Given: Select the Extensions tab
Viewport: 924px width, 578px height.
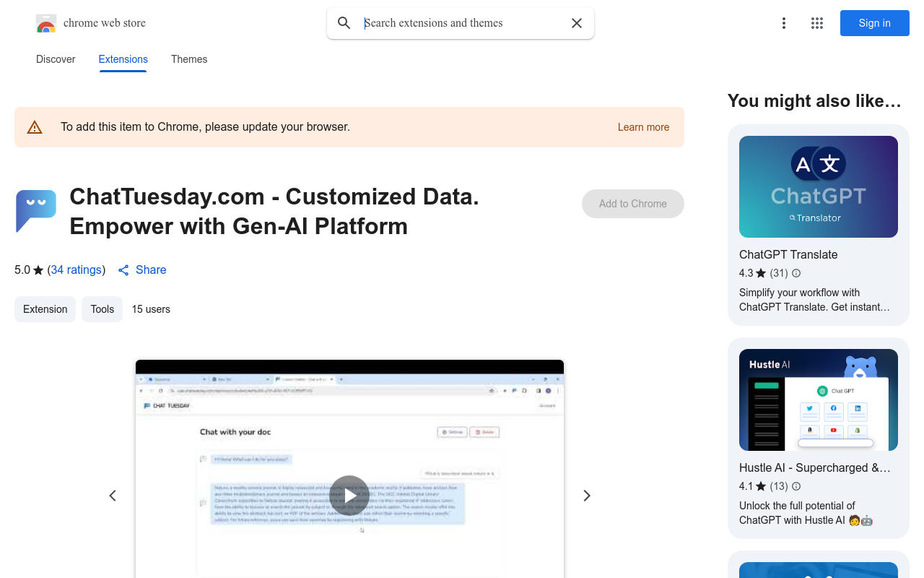Looking at the screenshot, I should pyautogui.click(x=123, y=59).
